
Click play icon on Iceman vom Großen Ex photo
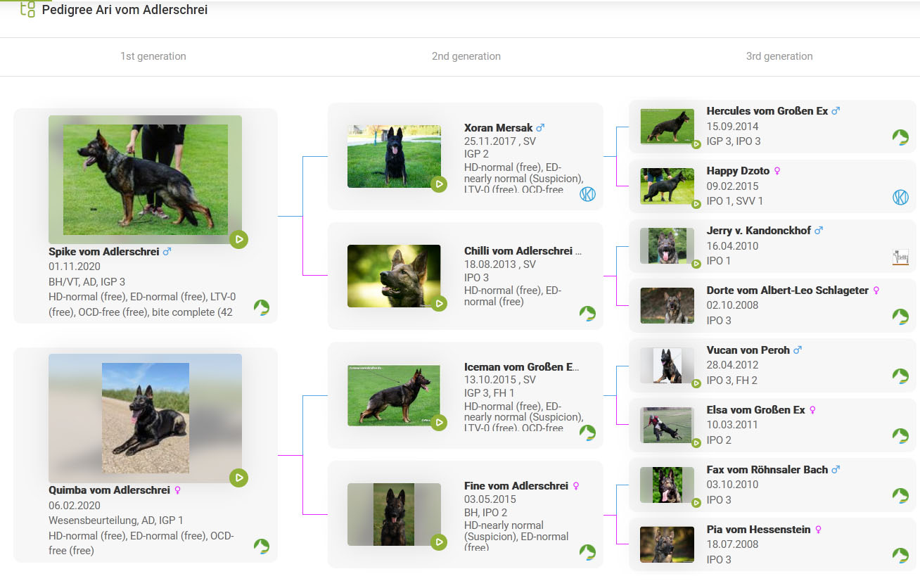pyautogui.click(x=439, y=423)
